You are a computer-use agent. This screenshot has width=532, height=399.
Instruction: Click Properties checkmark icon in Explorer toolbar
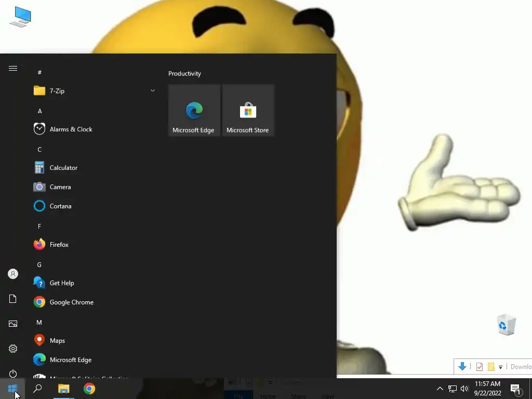tap(480, 367)
